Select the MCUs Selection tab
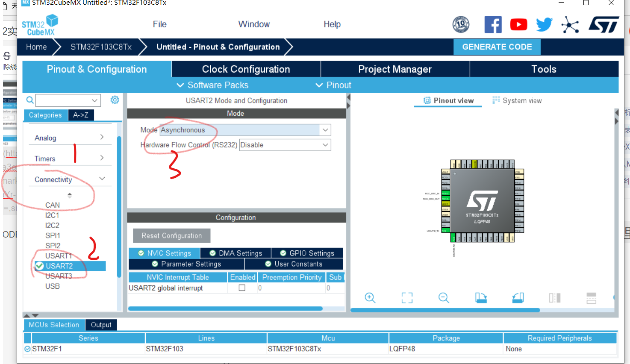Viewport: 630px width, 364px height. pos(54,325)
